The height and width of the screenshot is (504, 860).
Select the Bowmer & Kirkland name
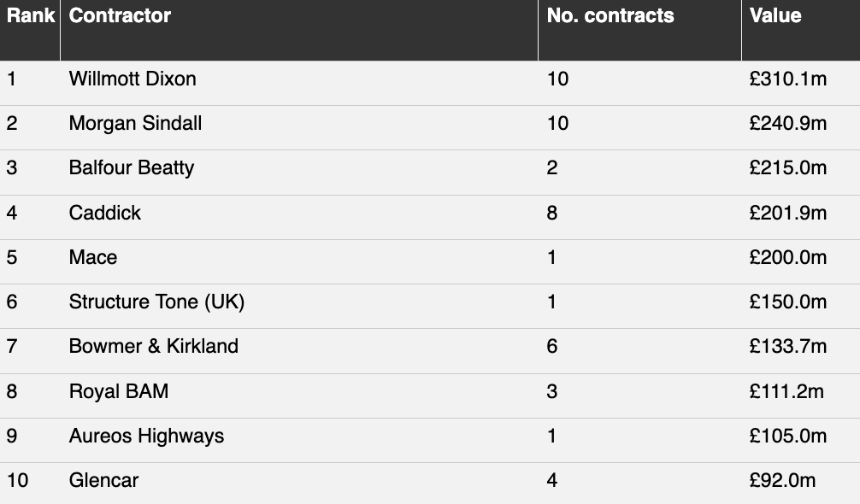pyautogui.click(x=154, y=347)
